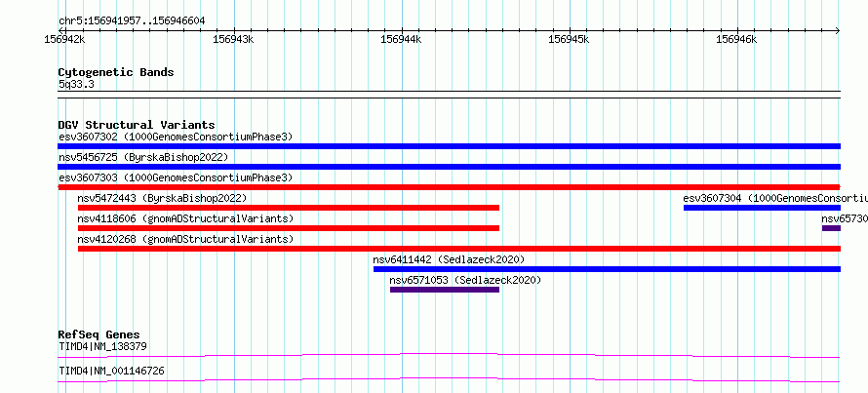Select the esv3607304 blue variant bar
The image size is (868, 393).
point(763,208)
